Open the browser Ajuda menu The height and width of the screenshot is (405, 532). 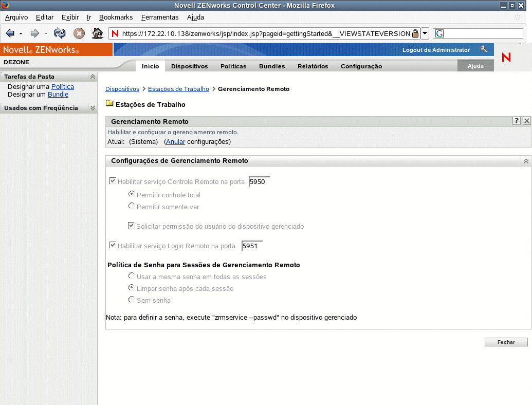(x=195, y=17)
